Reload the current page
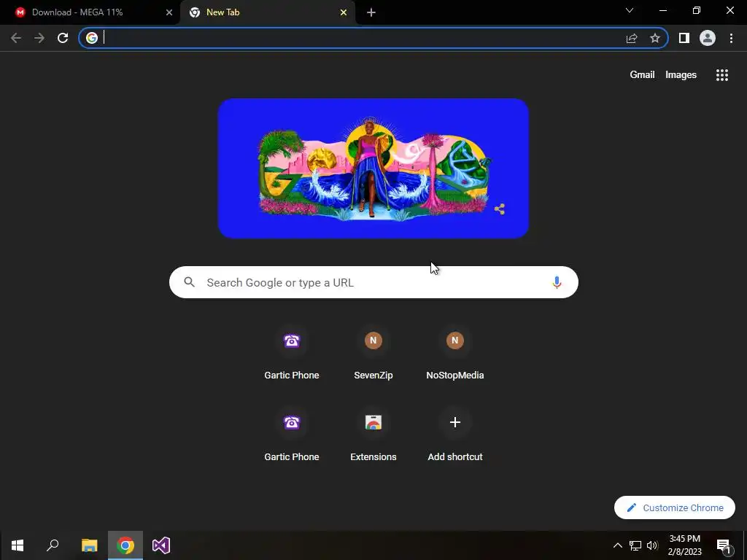 point(63,38)
